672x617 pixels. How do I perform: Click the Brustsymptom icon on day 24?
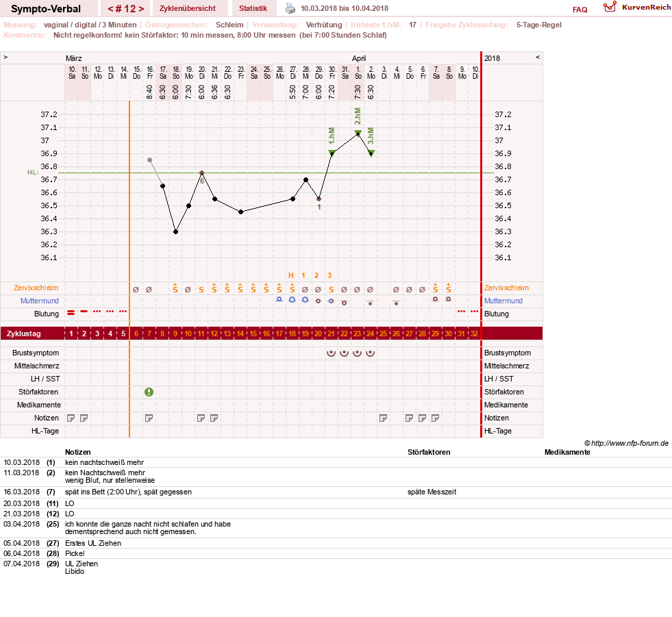click(x=371, y=353)
